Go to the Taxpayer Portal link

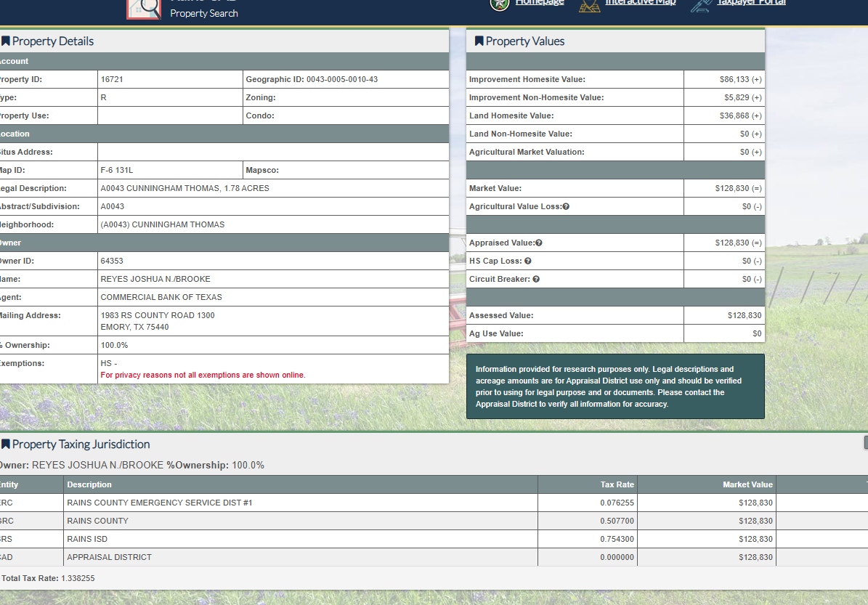(751, 3)
